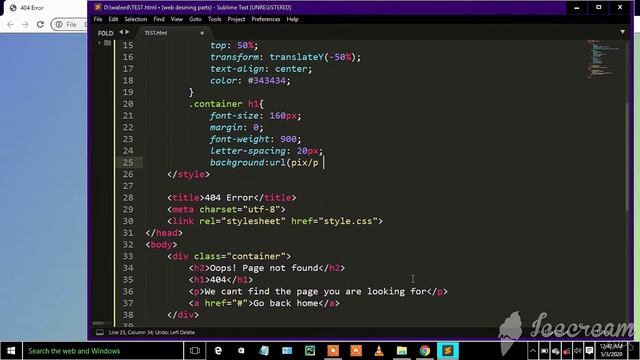Click the link rel="stylesheet" line

point(275,221)
